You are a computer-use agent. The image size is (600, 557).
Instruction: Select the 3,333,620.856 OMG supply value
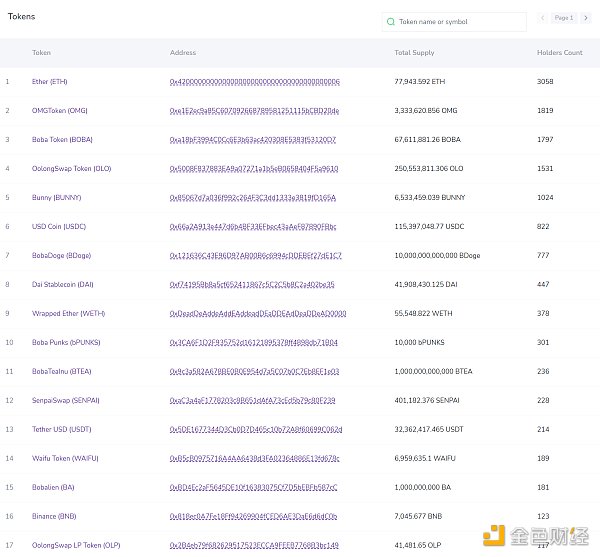click(x=426, y=111)
